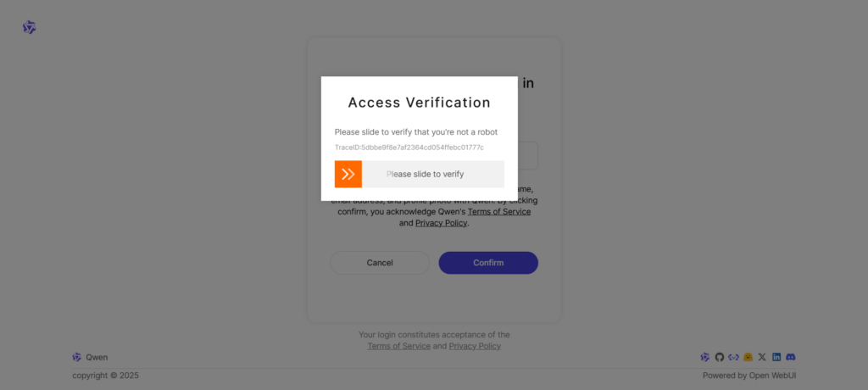Click the Qwen logo in footer left
Screen dimensions: 868x390
click(x=77, y=357)
